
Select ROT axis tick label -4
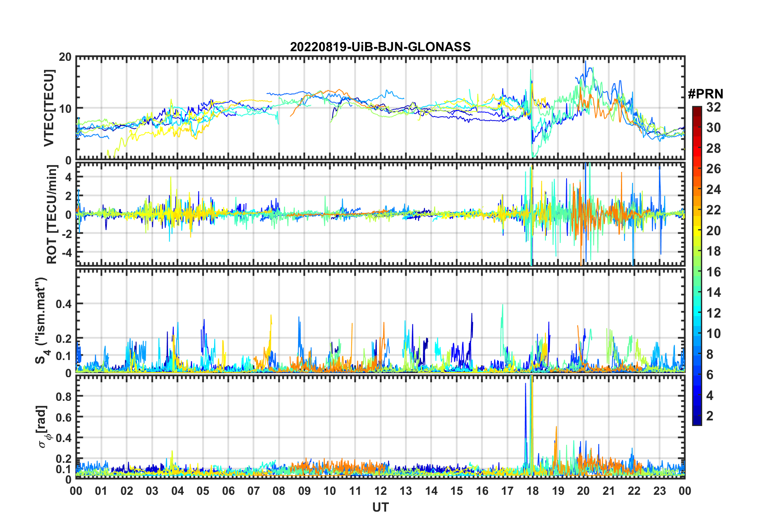[x=66, y=252]
